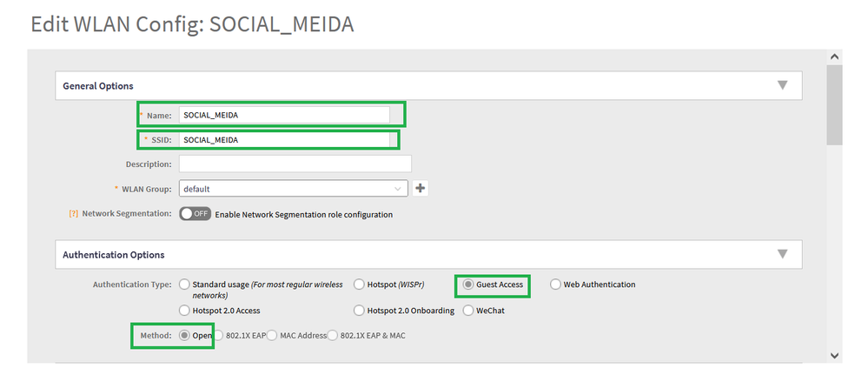The height and width of the screenshot is (368, 868).
Task: Click the scrollbar down arrow
Action: pos(835,355)
